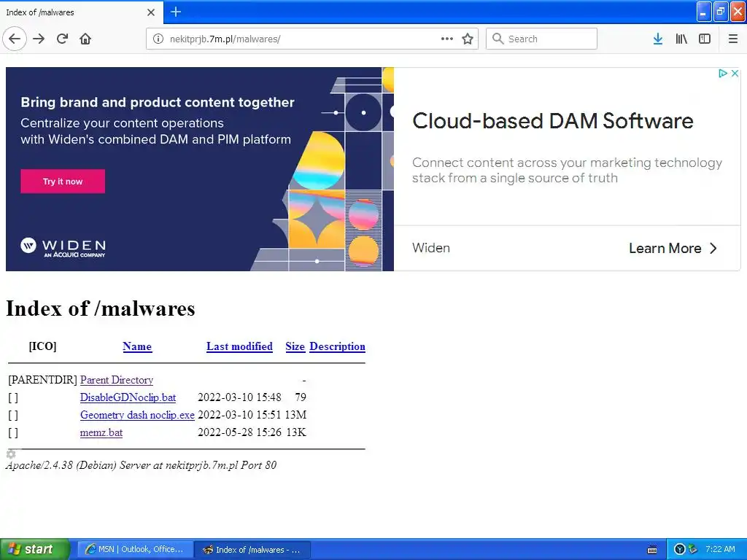The height and width of the screenshot is (560, 747).
Task: Select Index of /malwares taskbar button
Action: click(x=252, y=550)
